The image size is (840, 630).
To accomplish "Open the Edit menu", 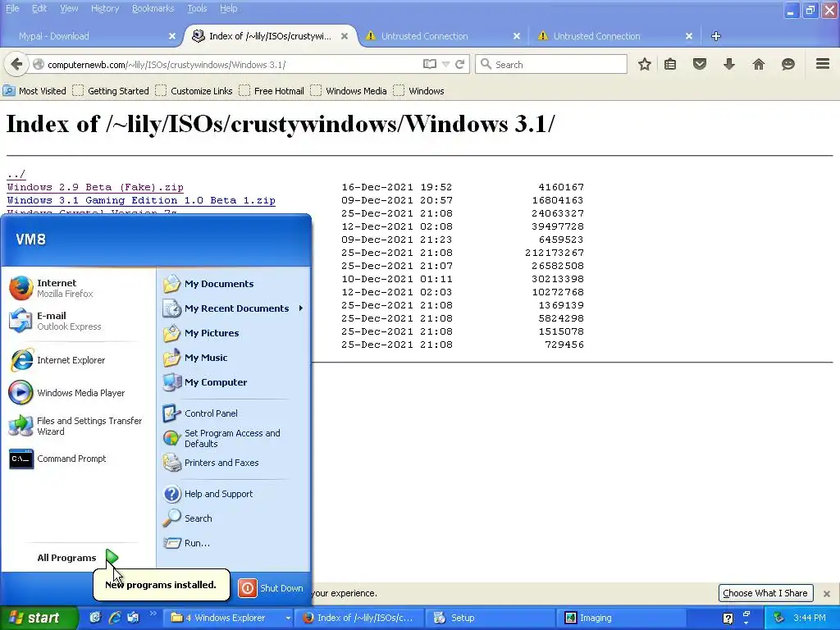I will [39, 8].
